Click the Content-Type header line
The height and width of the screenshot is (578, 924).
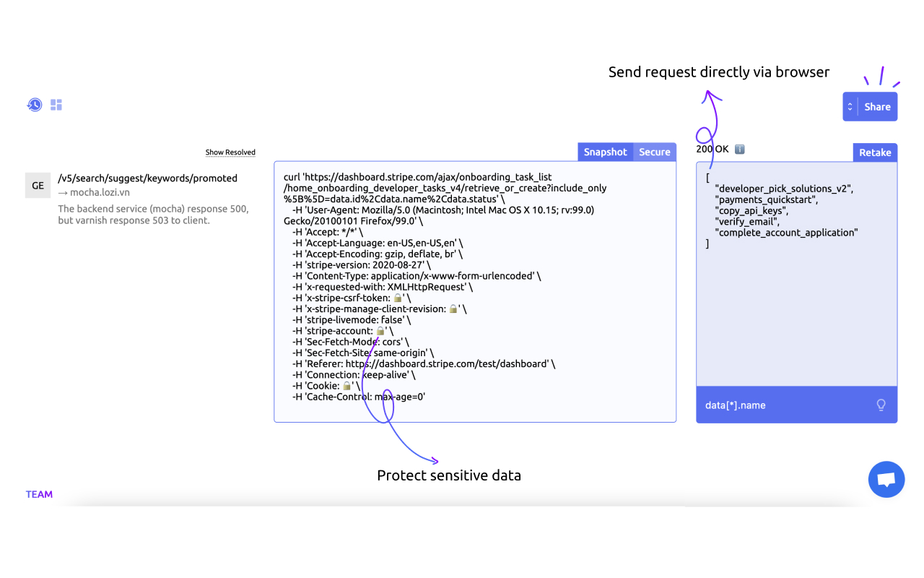(x=417, y=276)
